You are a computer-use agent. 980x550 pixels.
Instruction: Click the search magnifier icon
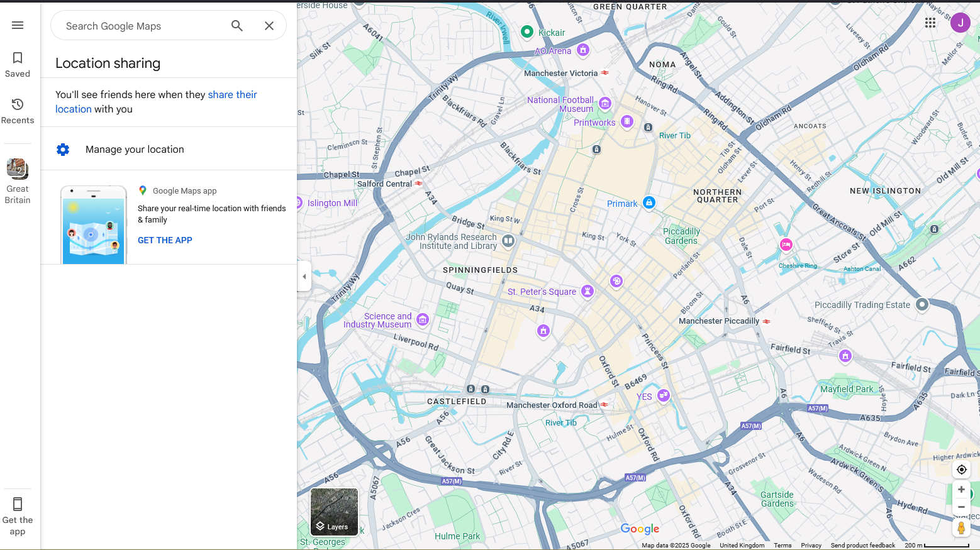pyautogui.click(x=237, y=26)
